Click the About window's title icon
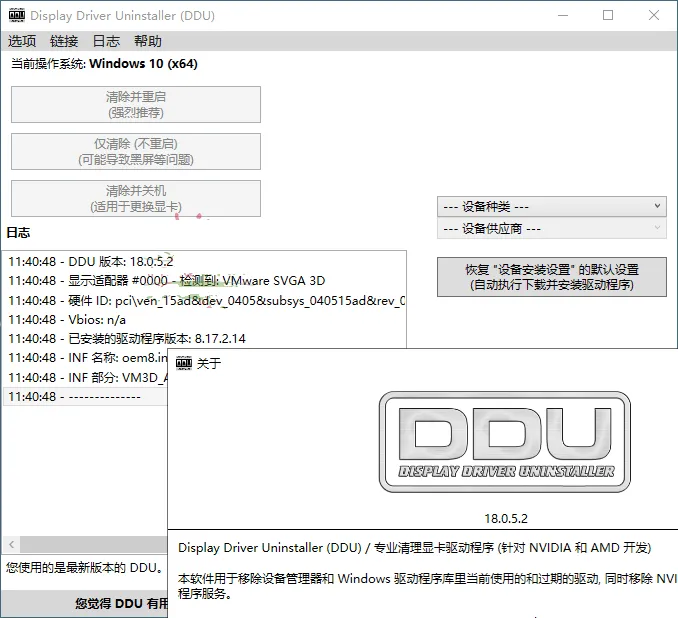678x618 pixels. pyautogui.click(x=184, y=363)
